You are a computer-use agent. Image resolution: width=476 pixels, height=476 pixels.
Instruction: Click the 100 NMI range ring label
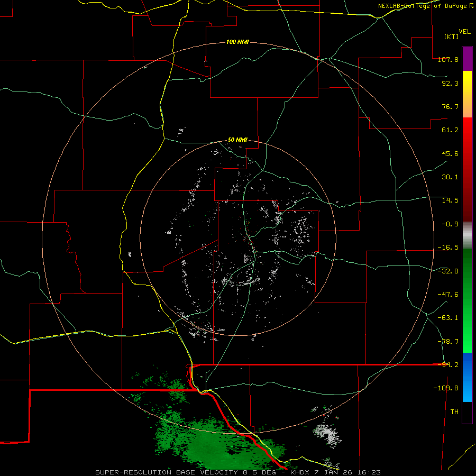[x=237, y=42]
